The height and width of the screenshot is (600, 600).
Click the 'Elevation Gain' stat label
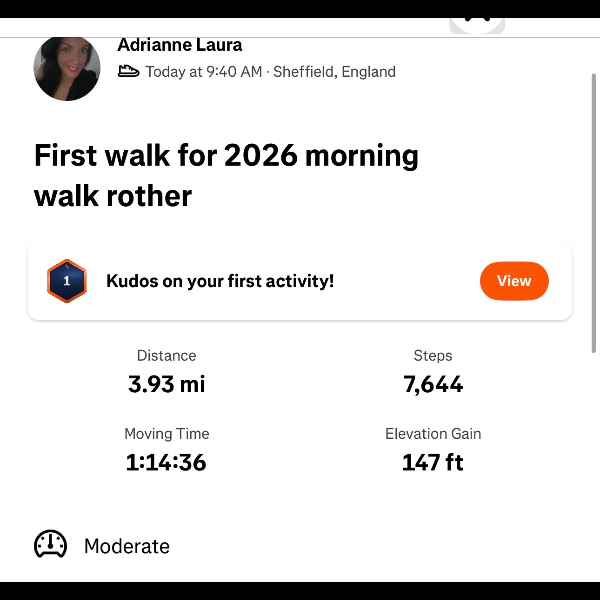tap(433, 434)
